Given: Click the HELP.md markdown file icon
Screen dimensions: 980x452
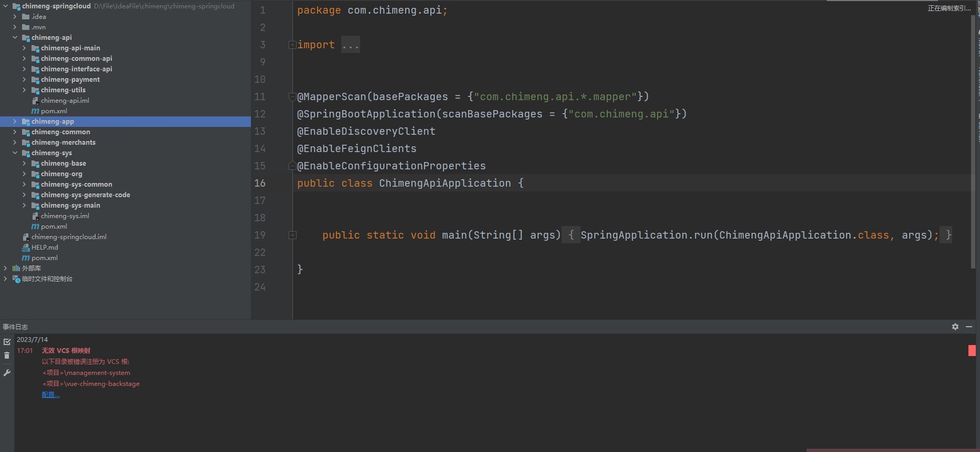Looking at the screenshot, I should [26, 247].
